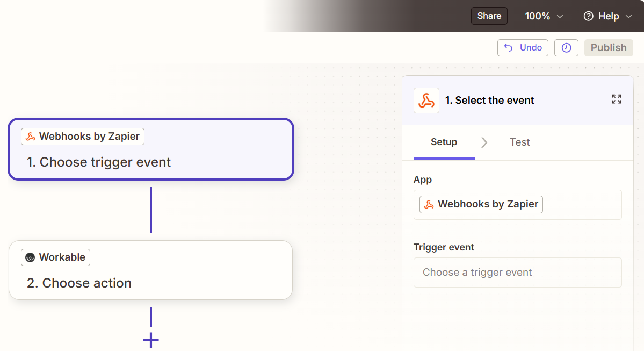Click the '1. Select the event' heading
Screen dimensions: 644x351
(x=489, y=101)
